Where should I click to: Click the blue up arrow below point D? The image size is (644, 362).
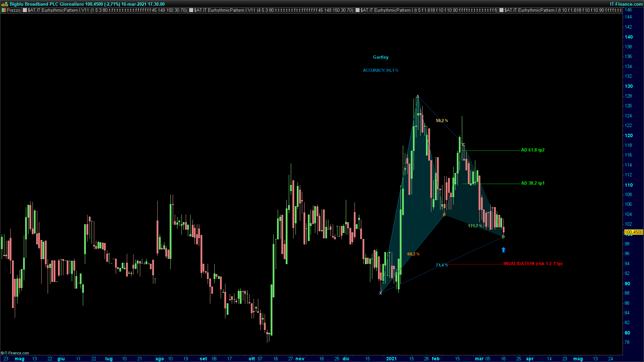click(x=503, y=250)
